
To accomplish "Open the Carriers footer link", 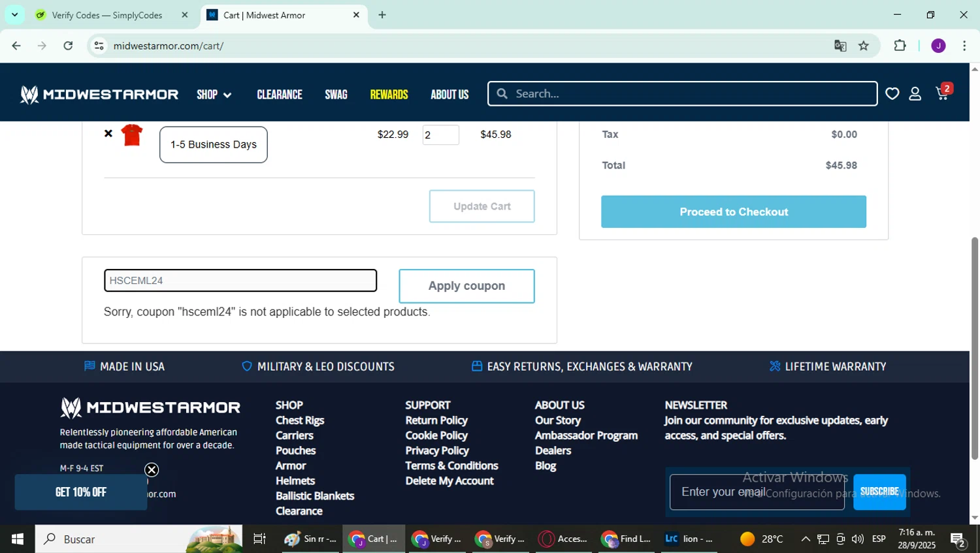I will [x=295, y=435].
